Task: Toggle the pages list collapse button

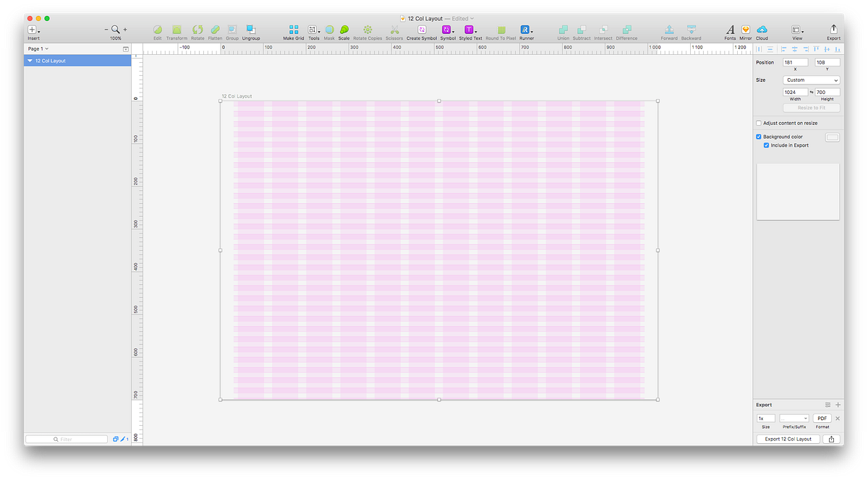Action: point(126,49)
